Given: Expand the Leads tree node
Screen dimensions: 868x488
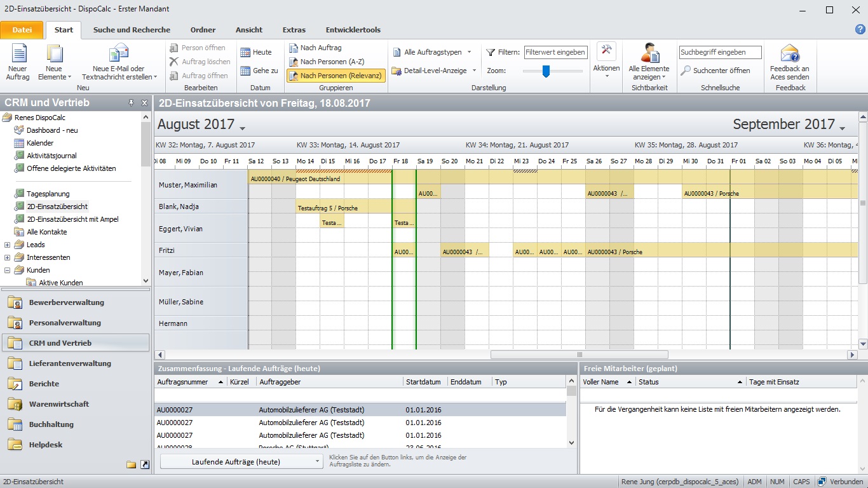Looking at the screenshot, I should tap(8, 245).
